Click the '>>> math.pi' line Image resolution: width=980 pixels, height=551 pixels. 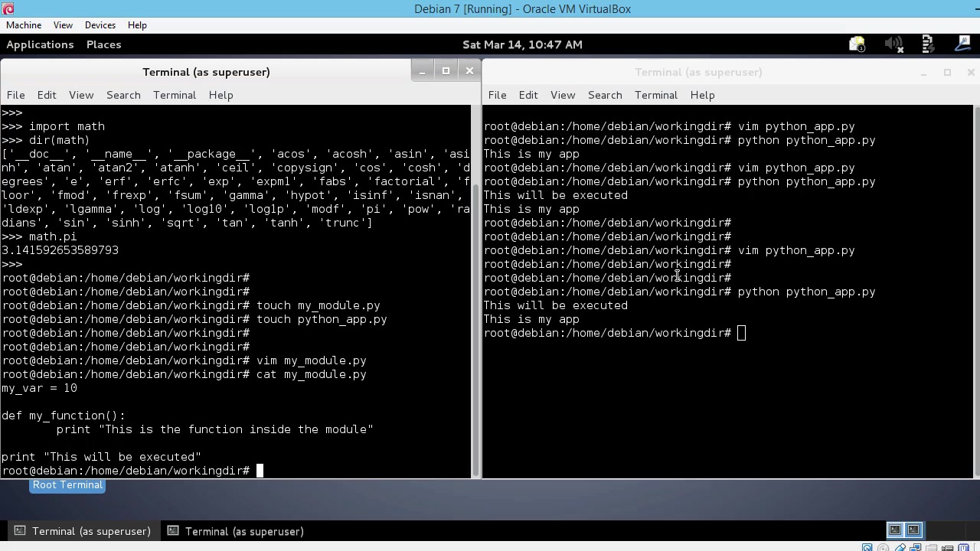pyautogui.click(x=39, y=236)
